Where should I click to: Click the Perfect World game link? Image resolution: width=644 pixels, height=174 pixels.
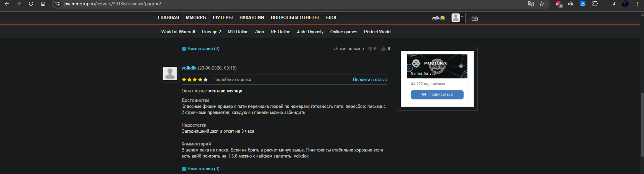(x=377, y=32)
